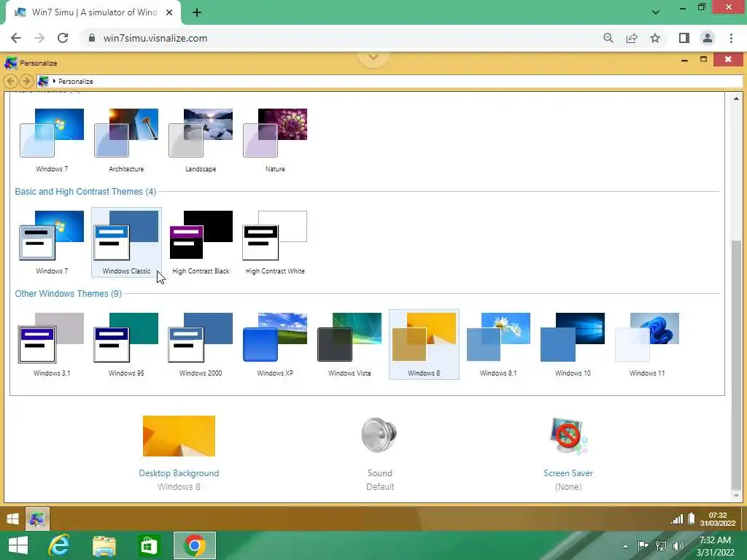Open Chrome profile avatar
The height and width of the screenshot is (560, 747).
708,38
